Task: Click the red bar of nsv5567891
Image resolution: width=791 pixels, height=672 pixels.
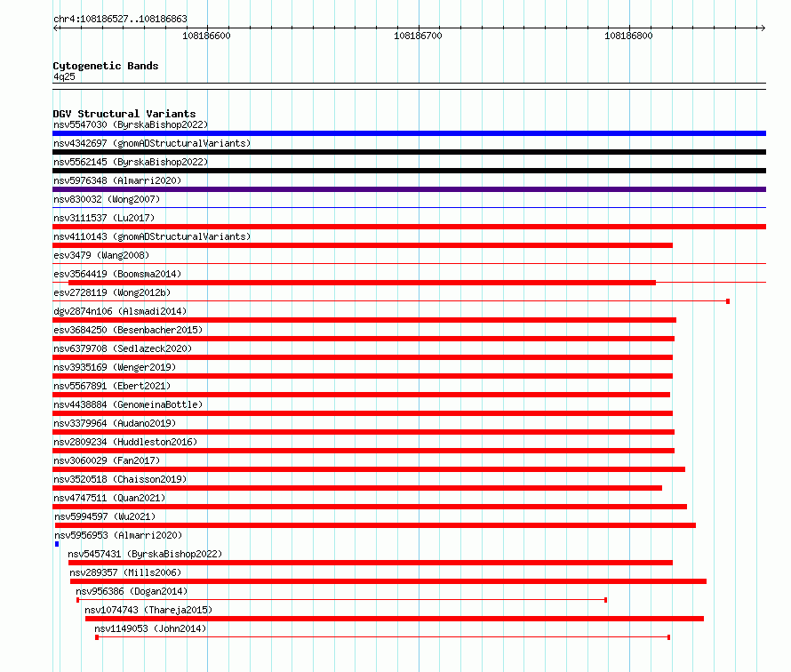Action: pos(361,395)
